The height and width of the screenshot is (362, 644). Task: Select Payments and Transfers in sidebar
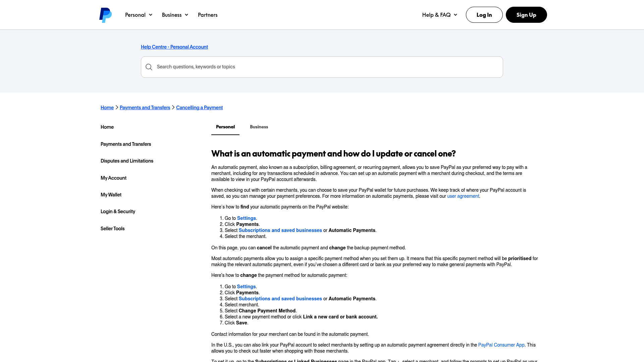tap(126, 144)
